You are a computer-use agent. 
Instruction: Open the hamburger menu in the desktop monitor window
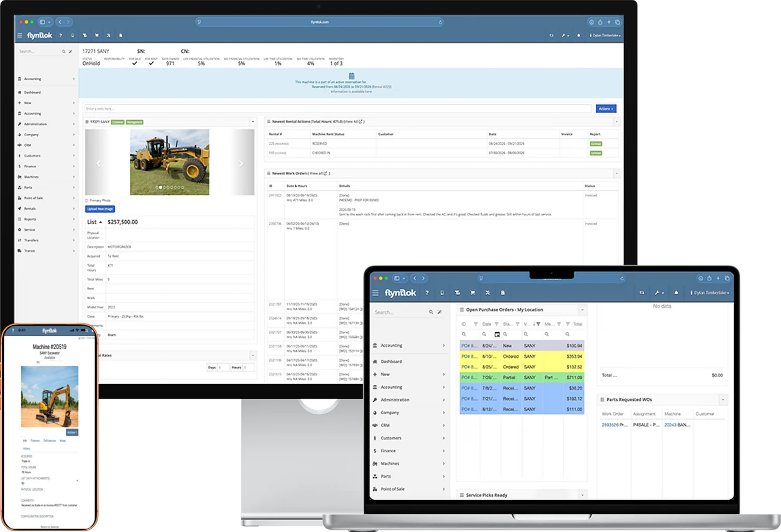point(20,35)
